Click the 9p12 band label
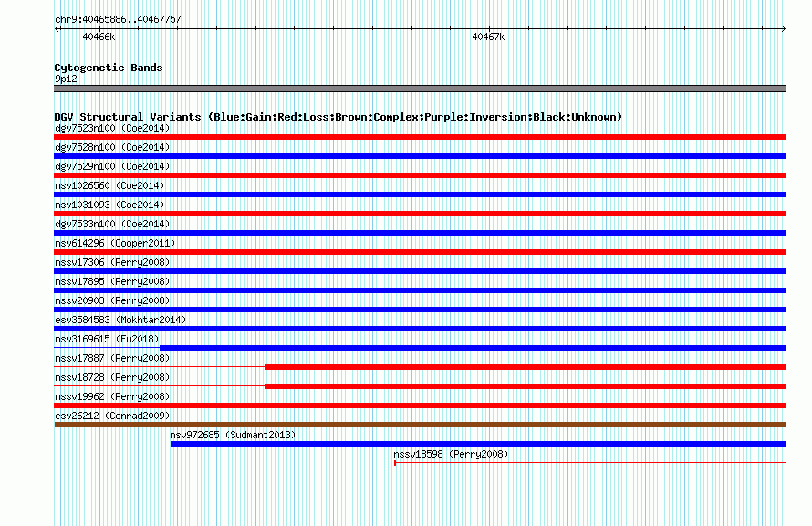The width and height of the screenshot is (812, 526). pyautogui.click(x=66, y=79)
